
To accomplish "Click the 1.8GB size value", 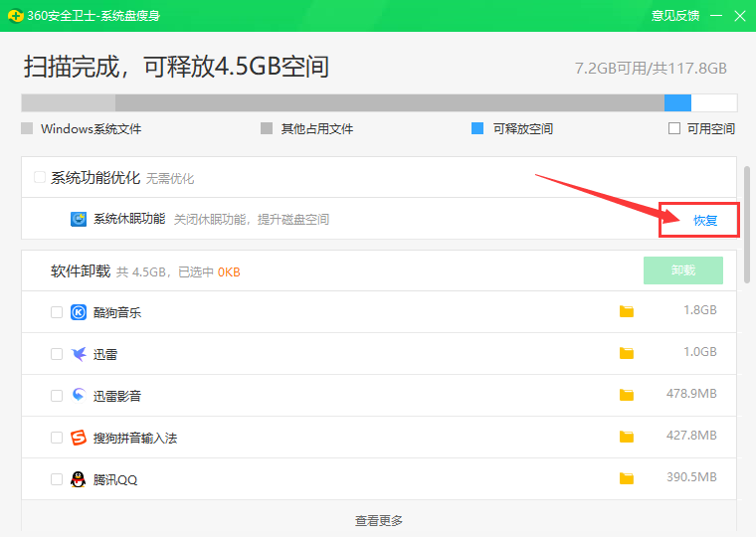I will coord(700,310).
